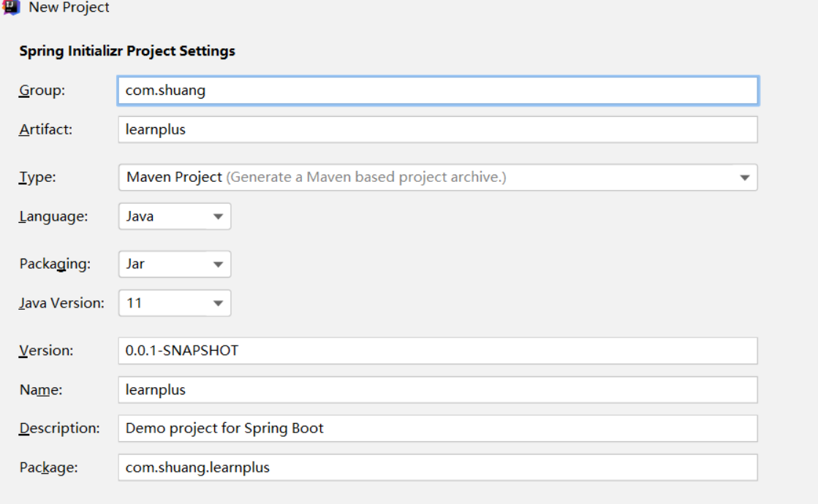Click the Packaging label
Image resolution: width=818 pixels, height=504 pixels.
(x=55, y=264)
